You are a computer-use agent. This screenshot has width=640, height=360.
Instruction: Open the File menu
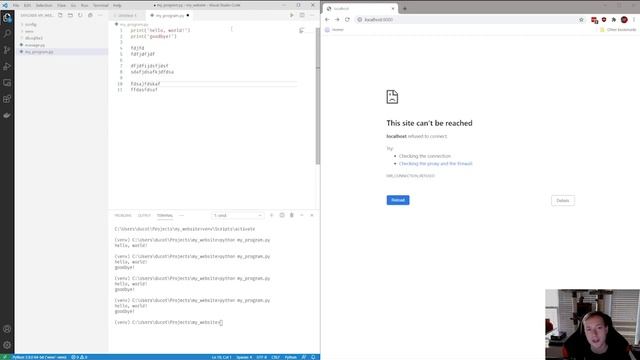[16, 5]
